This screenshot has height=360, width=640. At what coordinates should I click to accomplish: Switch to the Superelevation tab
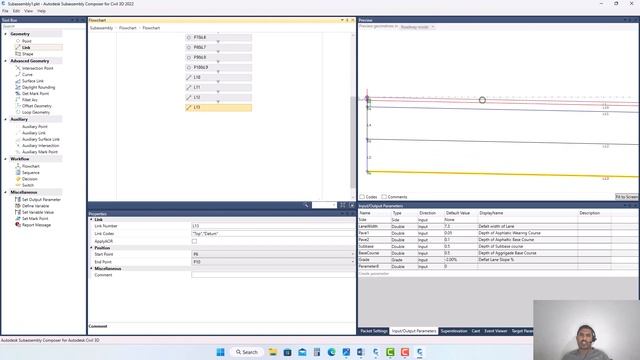coord(454,331)
